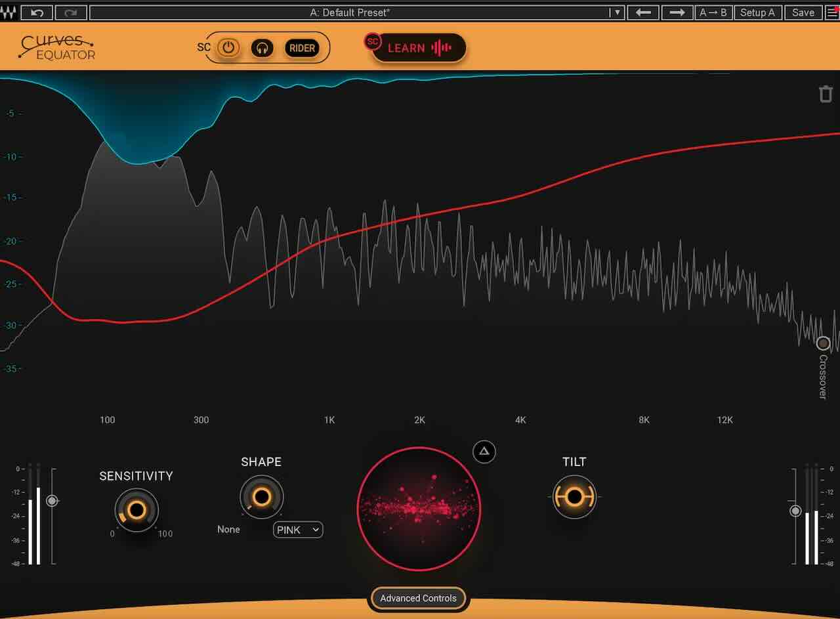Switch setup using the Setup A button

click(x=757, y=12)
